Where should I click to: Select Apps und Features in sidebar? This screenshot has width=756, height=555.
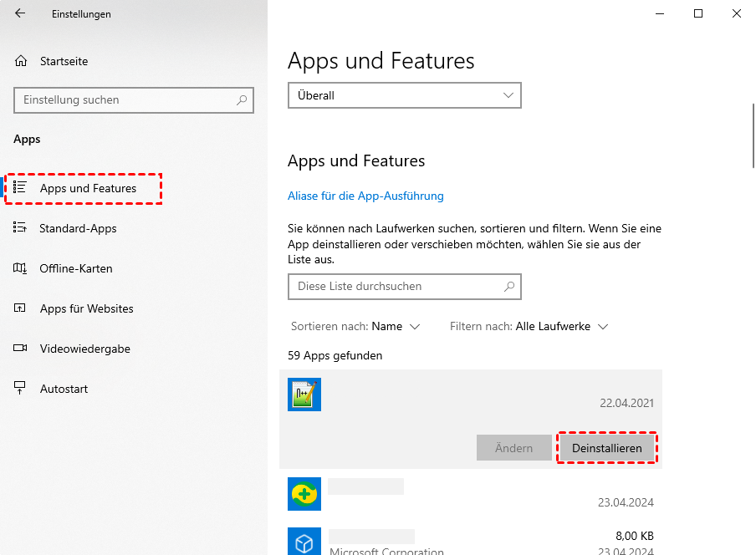(88, 188)
